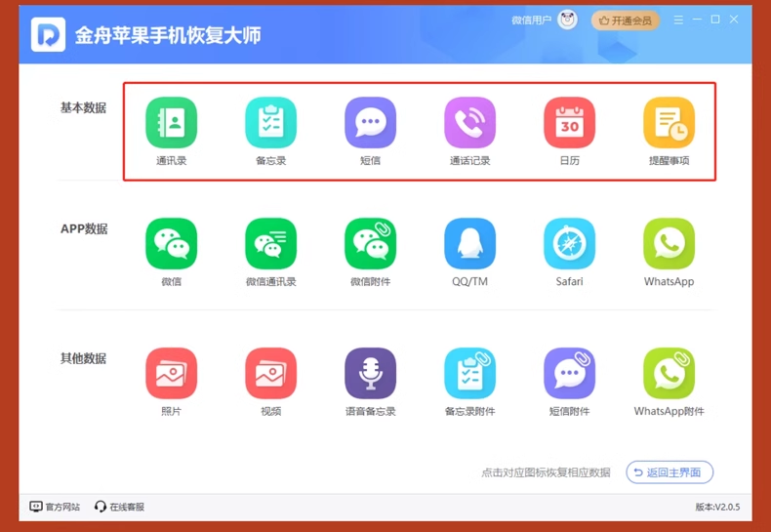Click the app logo in title bar

click(x=48, y=34)
